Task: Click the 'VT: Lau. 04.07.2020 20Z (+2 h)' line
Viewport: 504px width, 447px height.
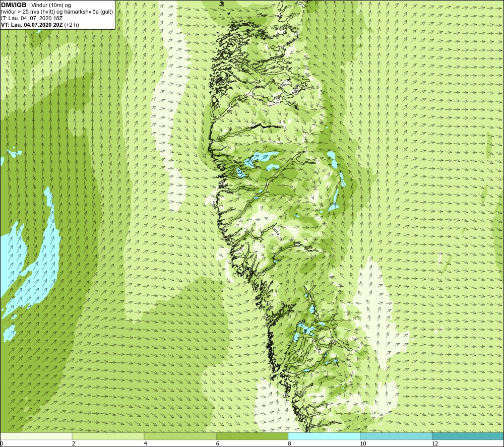Action: pyautogui.click(x=40, y=24)
